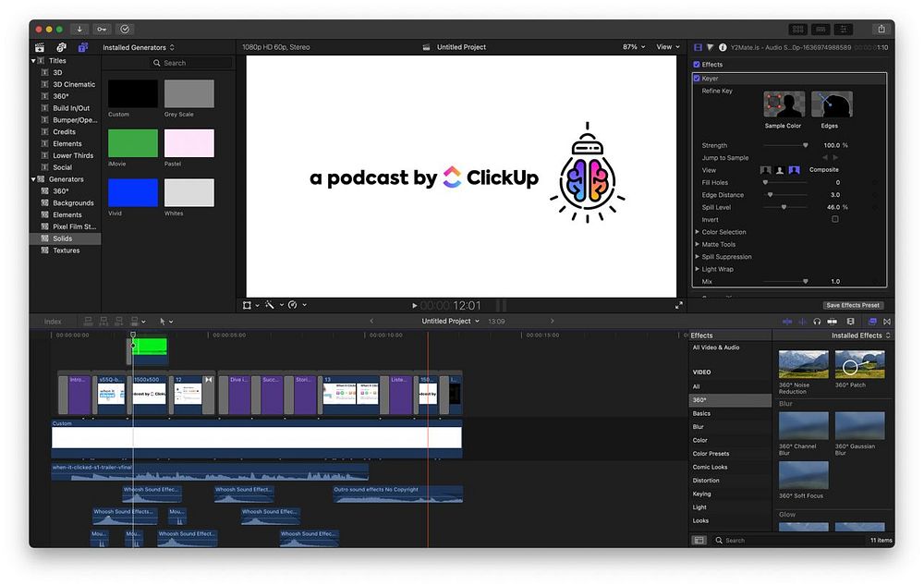924x586 pixels.
Task: Uncheck the Effects checkbox in inspector
Action: (x=697, y=65)
